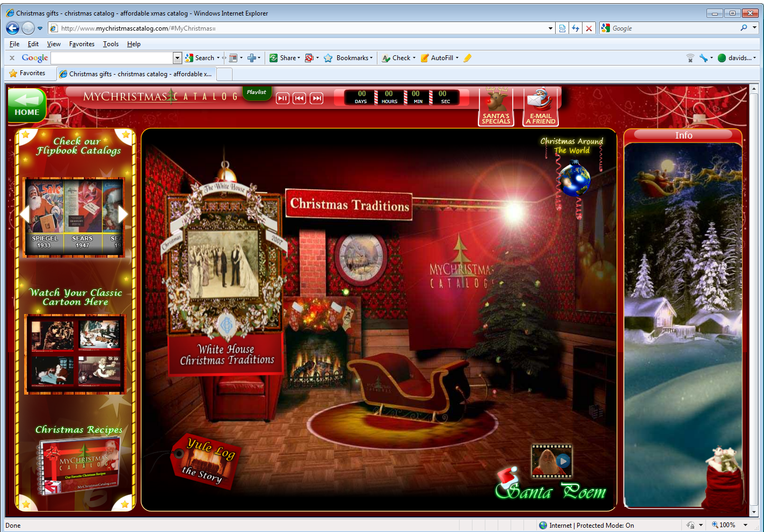Open a new blank tab

[x=224, y=74]
